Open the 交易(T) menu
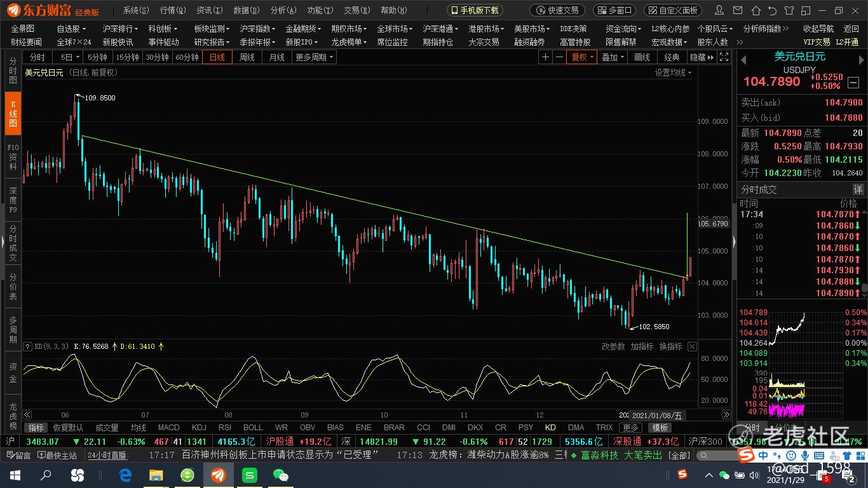 tap(356, 10)
